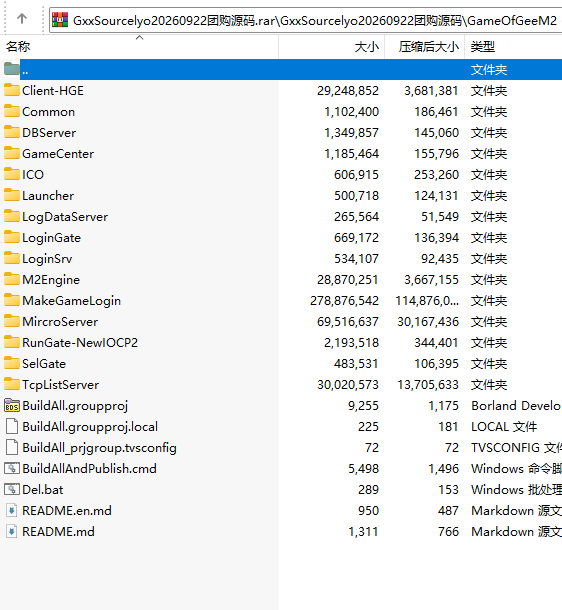The image size is (562, 610).
Task: Click the BuildAll_prjgroup.tvsconfig file icon
Action: [12, 447]
